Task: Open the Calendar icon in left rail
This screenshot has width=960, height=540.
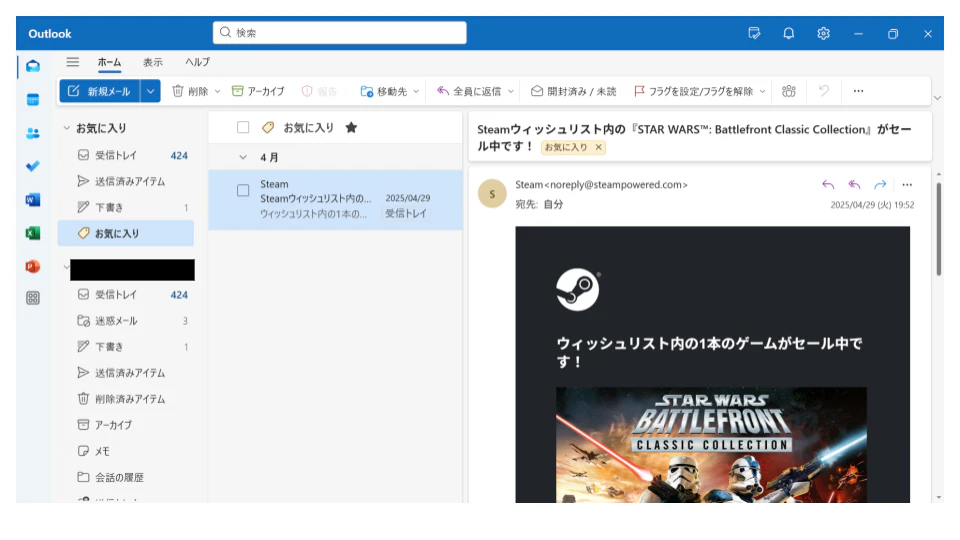Action: (33, 100)
